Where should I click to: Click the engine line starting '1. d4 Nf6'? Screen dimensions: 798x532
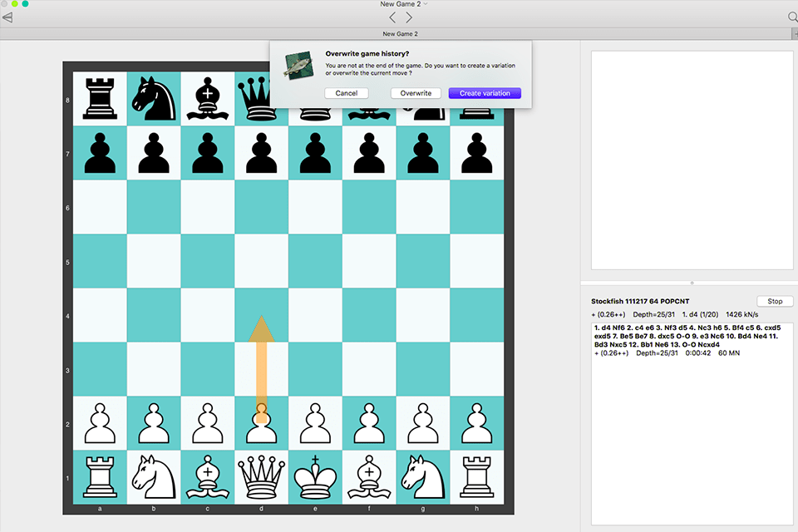687,336
